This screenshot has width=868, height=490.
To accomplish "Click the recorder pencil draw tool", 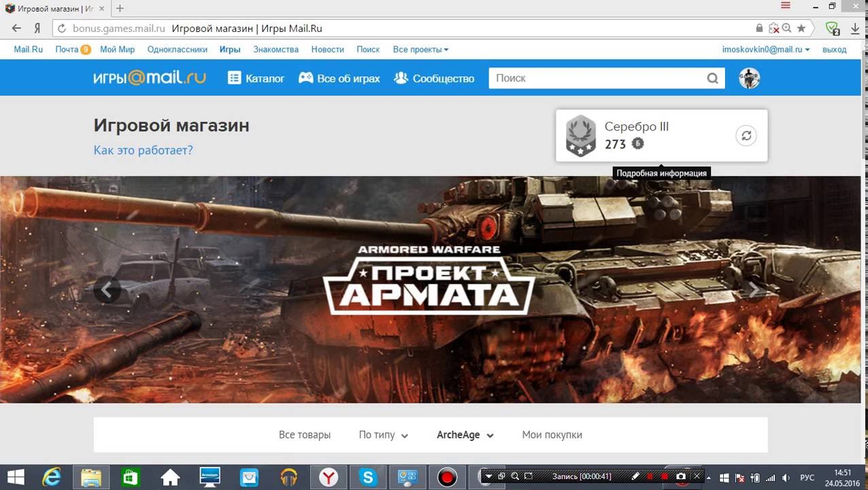I will coord(635,476).
